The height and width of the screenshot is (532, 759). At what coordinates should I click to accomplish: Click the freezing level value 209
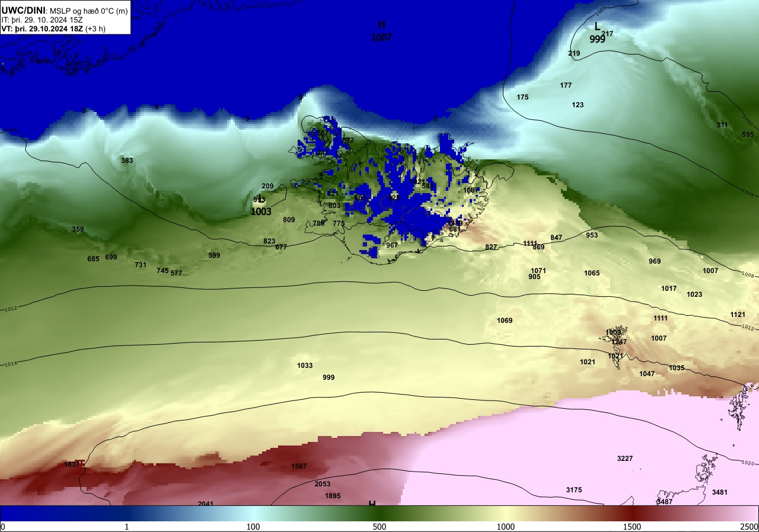(x=267, y=186)
